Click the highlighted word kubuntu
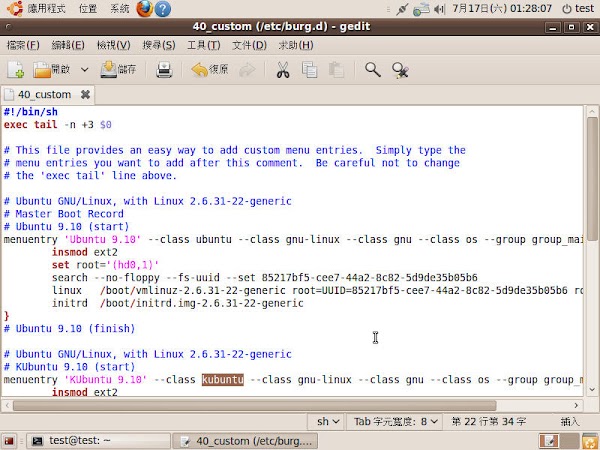 (223, 380)
